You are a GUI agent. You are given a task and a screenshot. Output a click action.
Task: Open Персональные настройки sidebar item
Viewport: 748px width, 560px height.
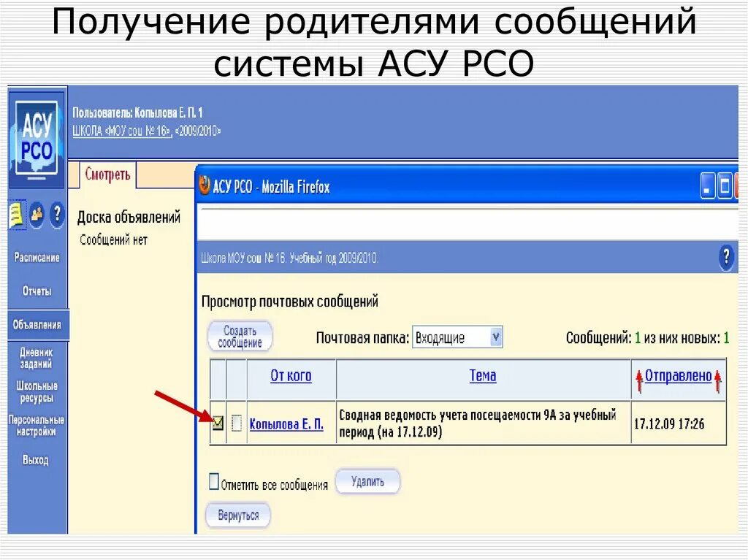coord(37,426)
